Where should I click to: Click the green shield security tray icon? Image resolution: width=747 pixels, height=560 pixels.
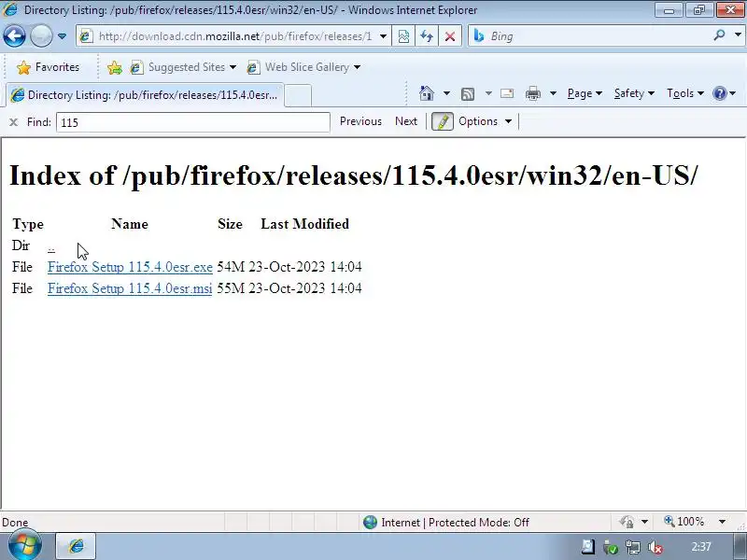(611, 548)
